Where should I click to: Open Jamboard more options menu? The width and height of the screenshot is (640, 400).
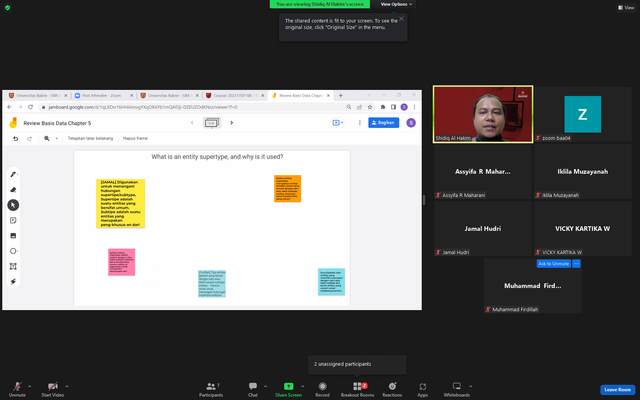(360, 122)
